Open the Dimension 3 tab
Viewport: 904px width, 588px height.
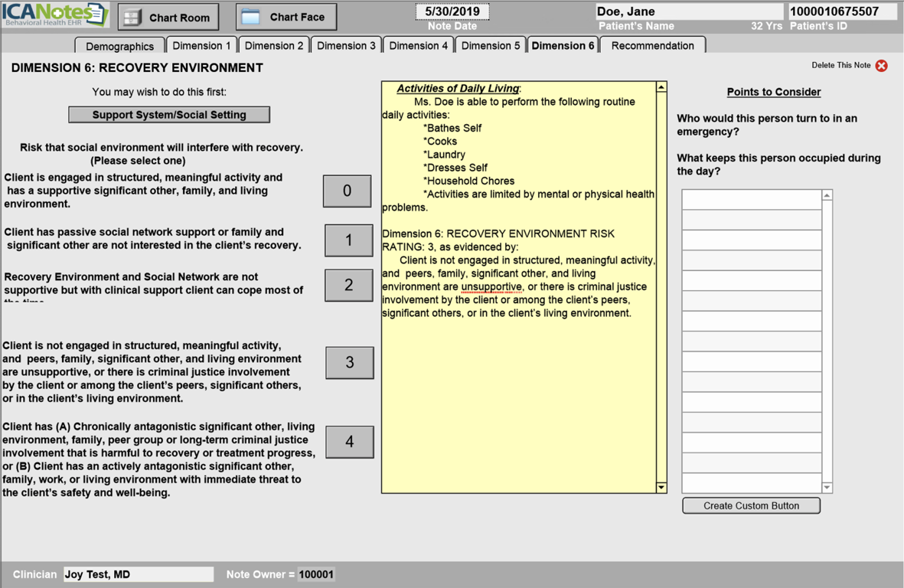click(x=346, y=46)
